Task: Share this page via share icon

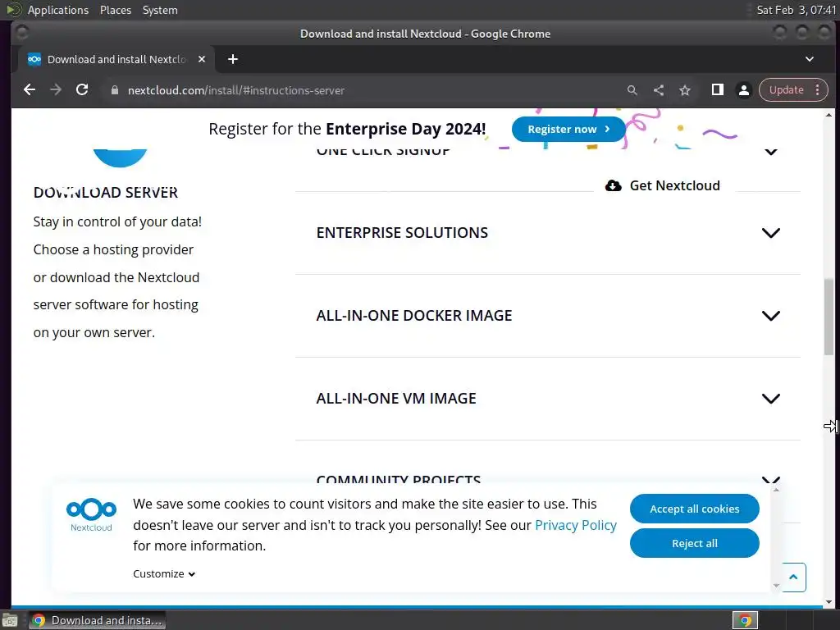Action: click(x=659, y=90)
